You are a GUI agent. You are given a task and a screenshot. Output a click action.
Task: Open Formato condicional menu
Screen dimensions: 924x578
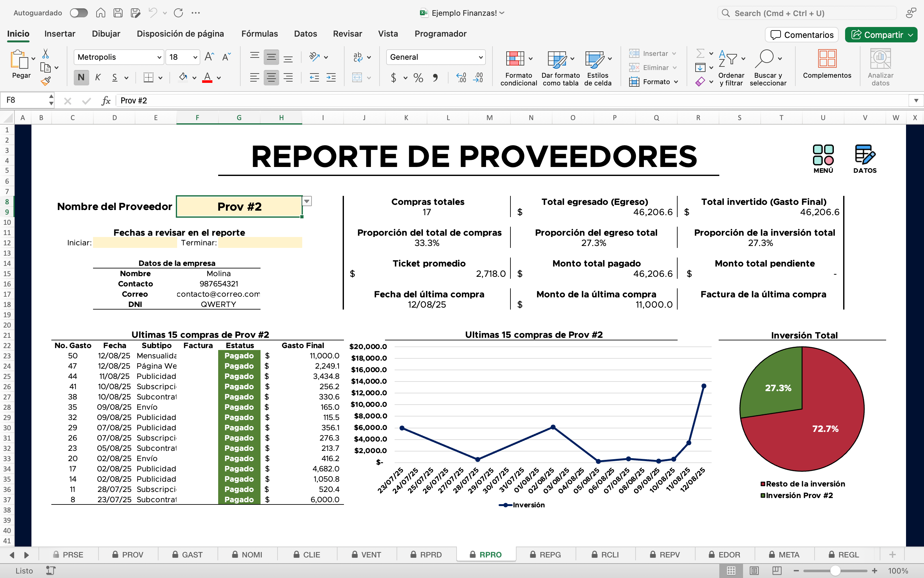[x=518, y=68]
